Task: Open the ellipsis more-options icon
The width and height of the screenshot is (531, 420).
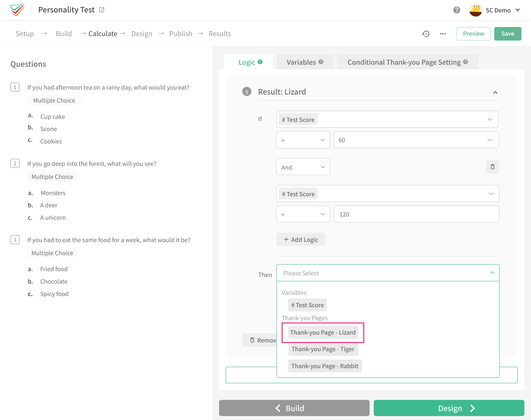Action: [443, 34]
